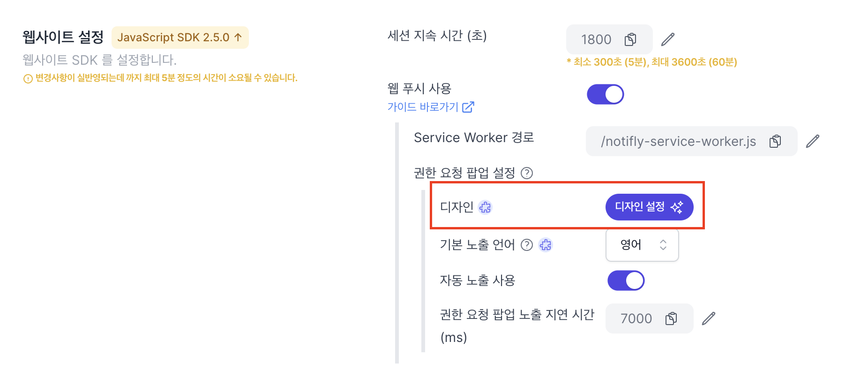
Task: Click puzzle icon next to 기본 노출 언어
Action: coord(546,245)
